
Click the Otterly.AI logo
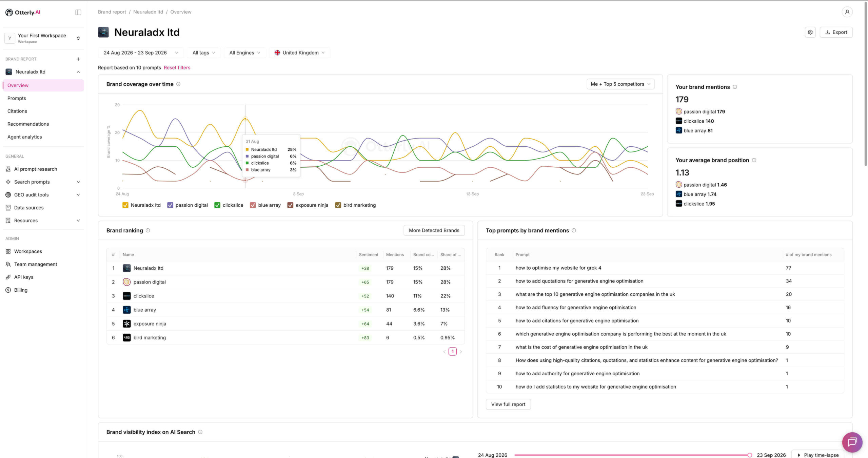[x=23, y=12]
